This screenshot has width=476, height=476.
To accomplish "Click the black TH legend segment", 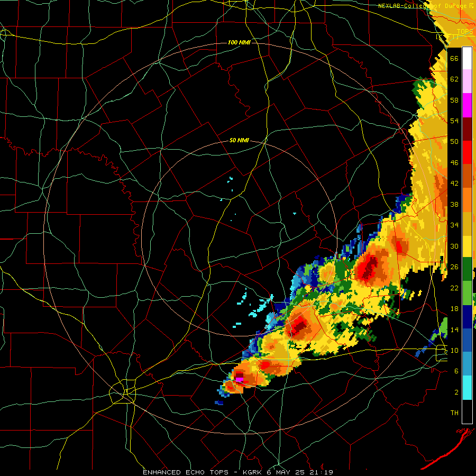I will point(467,411).
